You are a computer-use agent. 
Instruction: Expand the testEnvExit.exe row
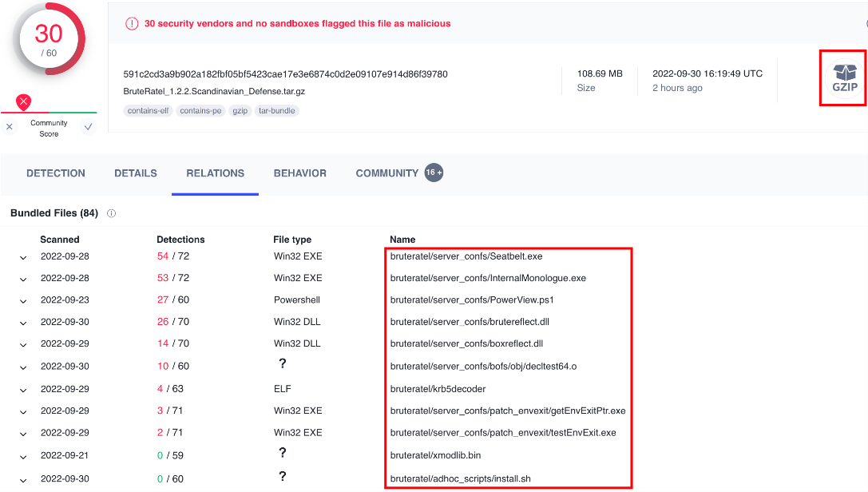click(x=23, y=434)
